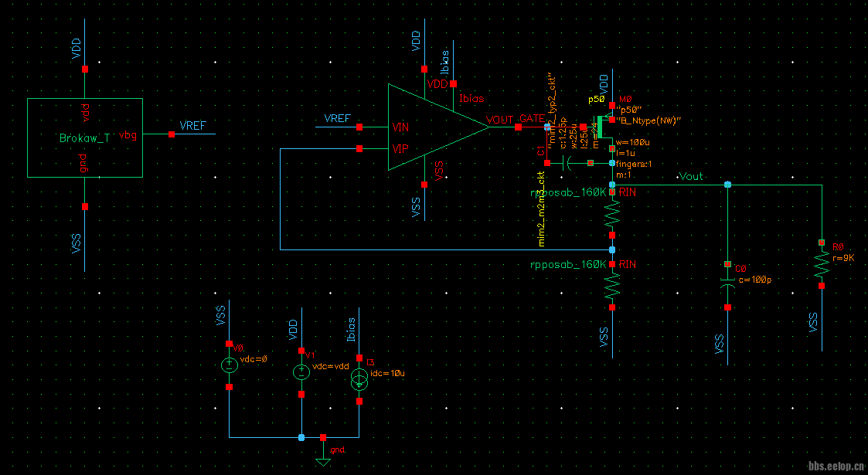Click the R0 9K load resistor

822,264
